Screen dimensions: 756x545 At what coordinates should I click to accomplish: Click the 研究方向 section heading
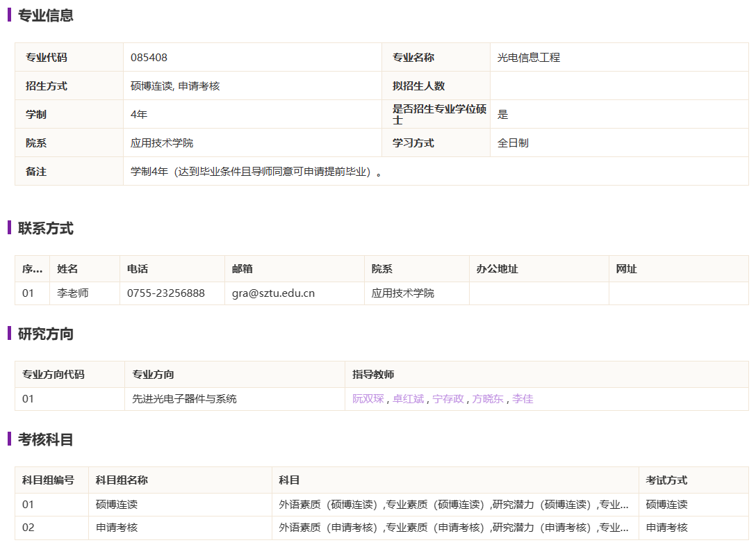click(x=45, y=334)
